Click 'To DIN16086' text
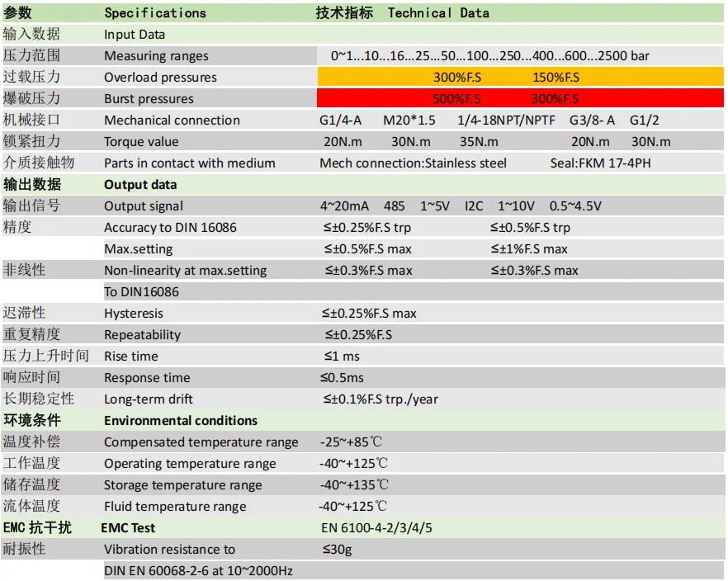The height and width of the screenshot is (581, 728). click(142, 292)
